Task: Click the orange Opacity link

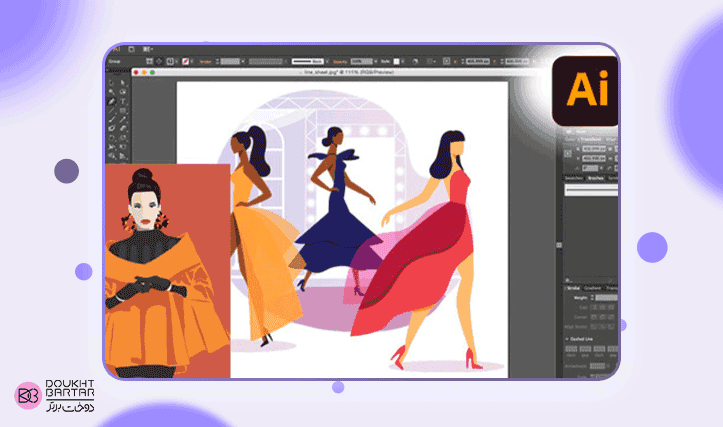Action: [340, 62]
